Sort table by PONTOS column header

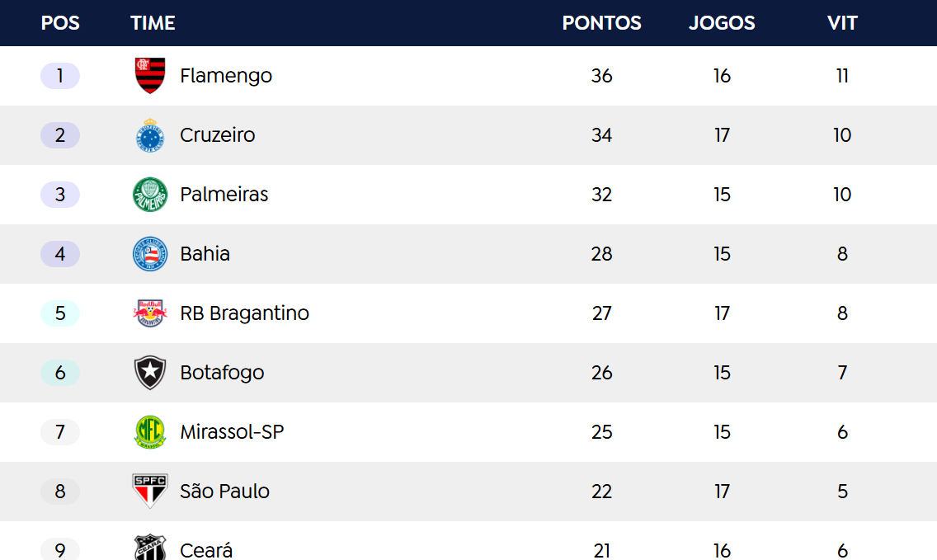tap(601, 23)
